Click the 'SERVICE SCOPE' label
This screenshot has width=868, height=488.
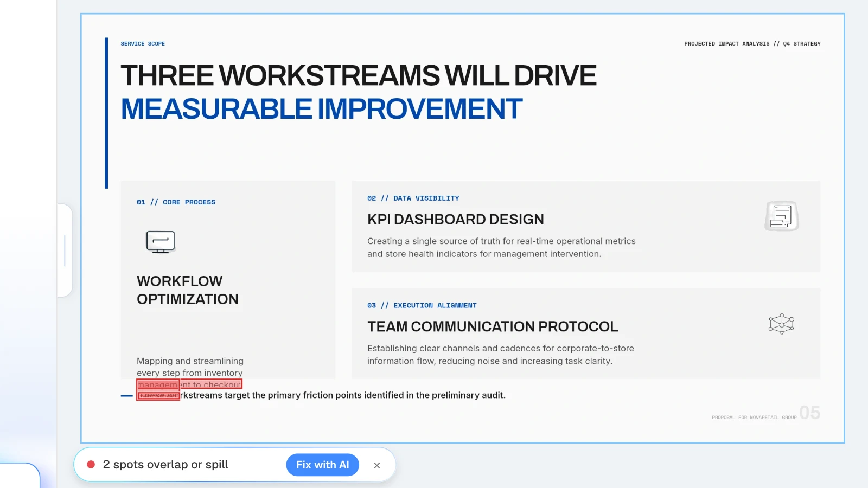click(x=143, y=43)
